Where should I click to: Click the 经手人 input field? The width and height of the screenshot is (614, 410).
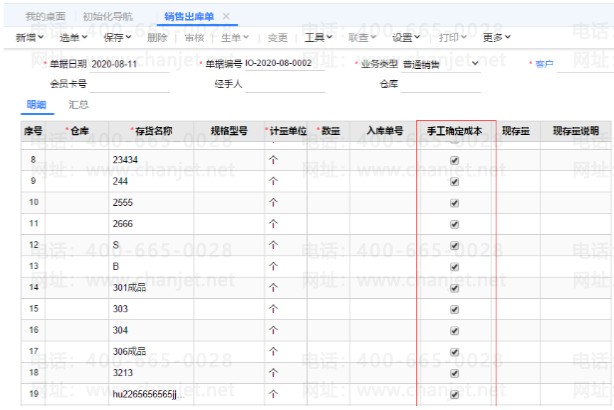point(285,84)
